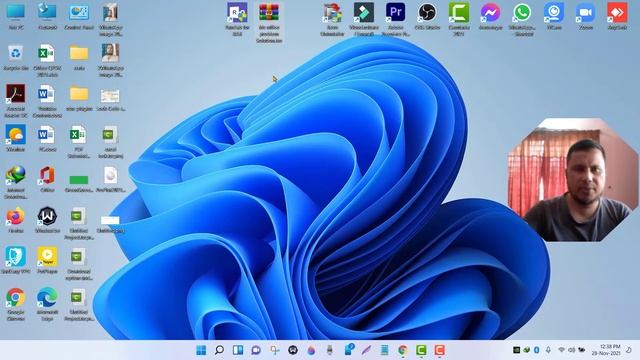Viewport: 640px width, 360px height.
Task: Launch Zoom from the desktop
Action: click(x=586, y=16)
